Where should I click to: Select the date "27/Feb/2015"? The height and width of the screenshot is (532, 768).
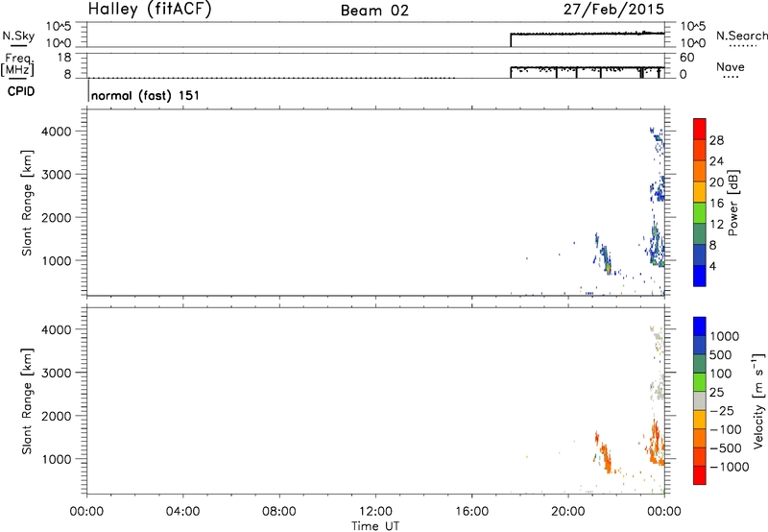pos(613,9)
